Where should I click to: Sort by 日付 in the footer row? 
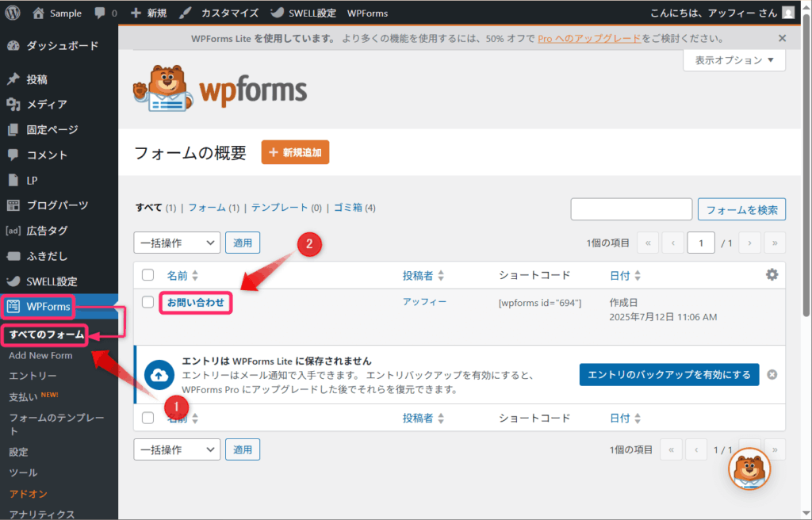(x=625, y=419)
